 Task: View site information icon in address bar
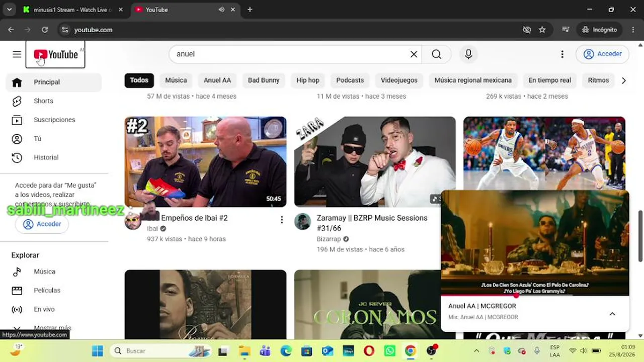(64, 30)
